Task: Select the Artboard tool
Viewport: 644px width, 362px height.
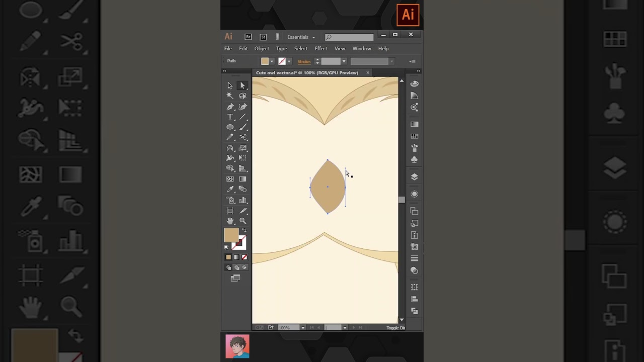Action: point(230,211)
